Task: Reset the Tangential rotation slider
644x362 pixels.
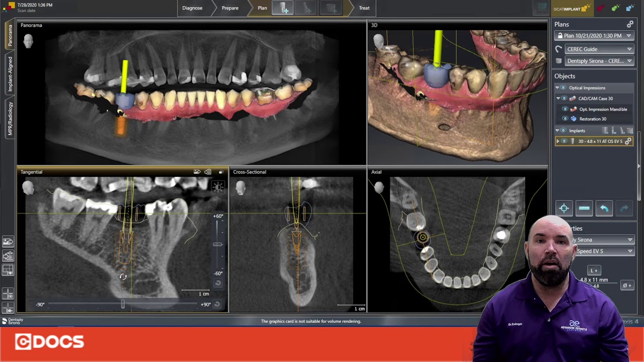Action: click(x=217, y=304)
